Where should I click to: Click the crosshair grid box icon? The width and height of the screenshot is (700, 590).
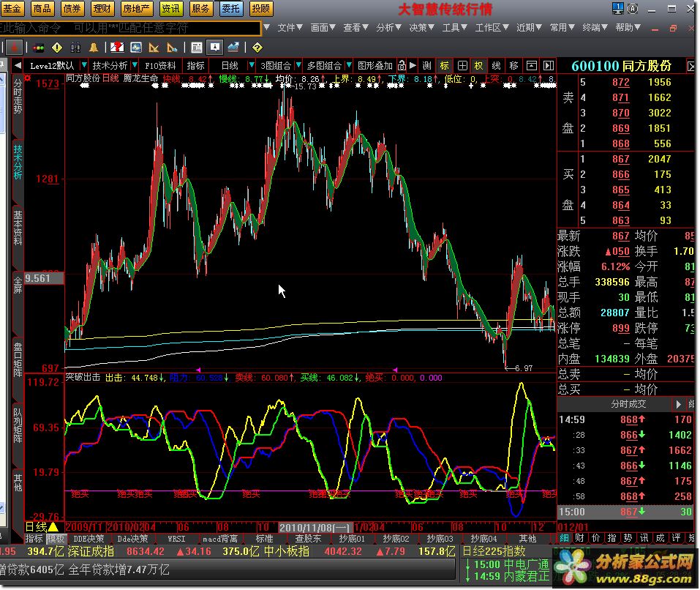(x=462, y=66)
